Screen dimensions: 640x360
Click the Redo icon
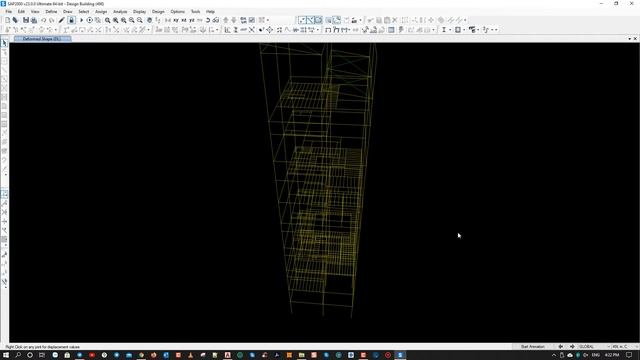click(x=51, y=20)
